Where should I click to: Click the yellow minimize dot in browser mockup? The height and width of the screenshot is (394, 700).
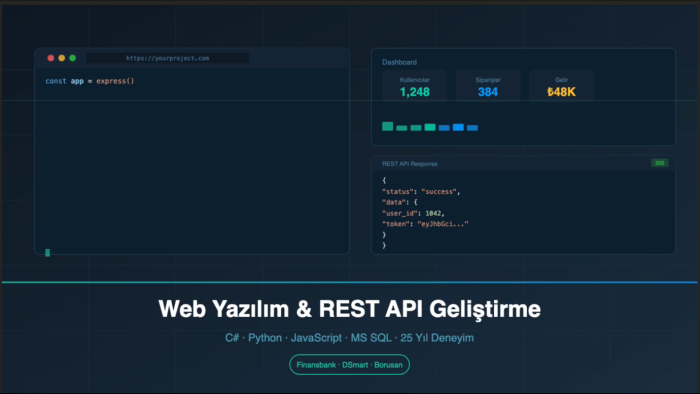[x=62, y=58]
